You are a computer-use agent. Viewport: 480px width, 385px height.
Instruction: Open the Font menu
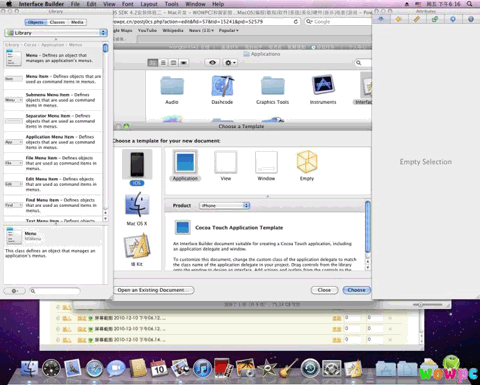[127, 4]
